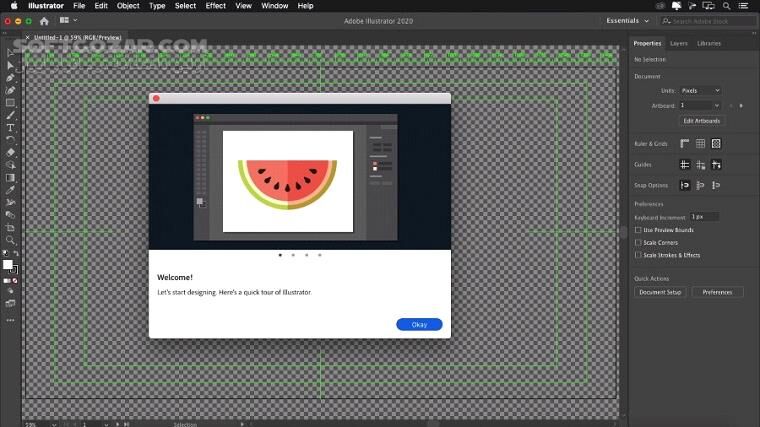
Task: Open the Essentials workspace dropdown
Action: [x=627, y=21]
